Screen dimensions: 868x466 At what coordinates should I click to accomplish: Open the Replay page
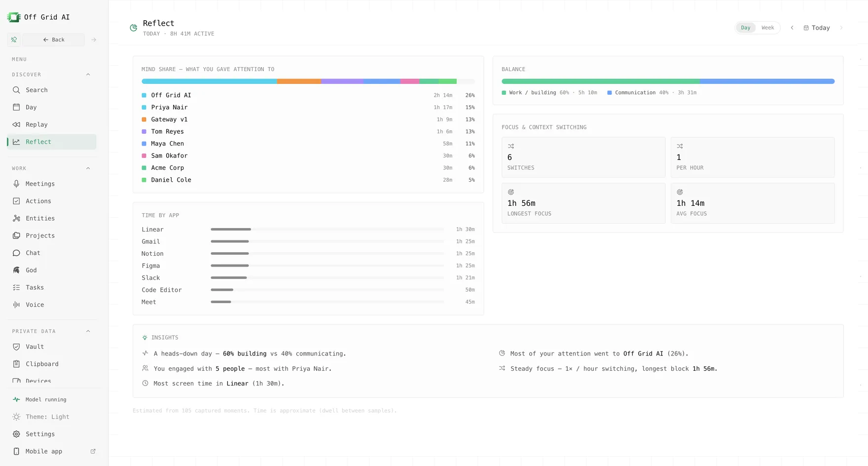[52, 124]
